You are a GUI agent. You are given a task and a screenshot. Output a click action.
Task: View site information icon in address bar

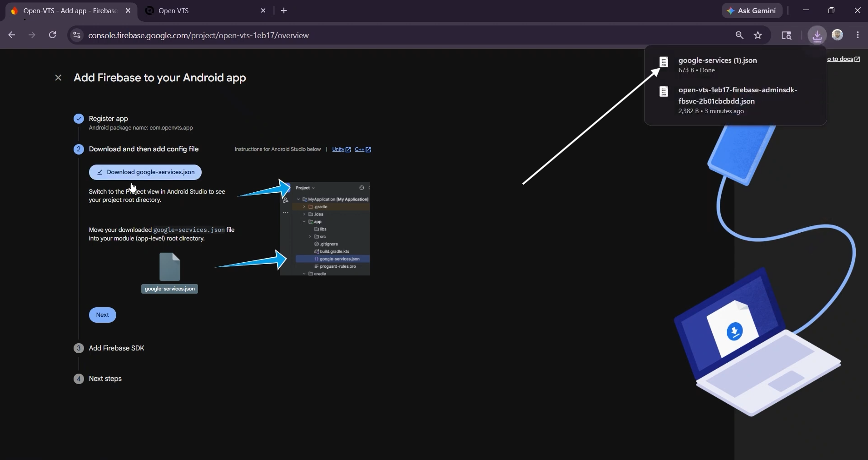[x=77, y=35]
